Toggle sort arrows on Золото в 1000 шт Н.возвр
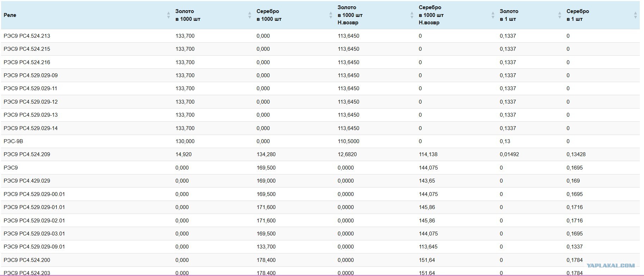Image resolution: width=644 pixels, height=276 pixels. coord(411,15)
